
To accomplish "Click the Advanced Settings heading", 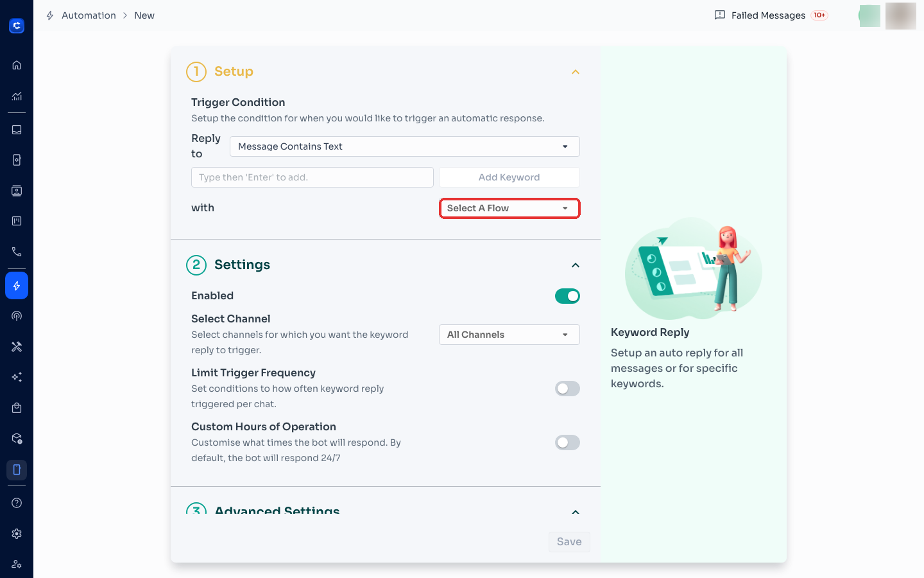I will click(277, 511).
